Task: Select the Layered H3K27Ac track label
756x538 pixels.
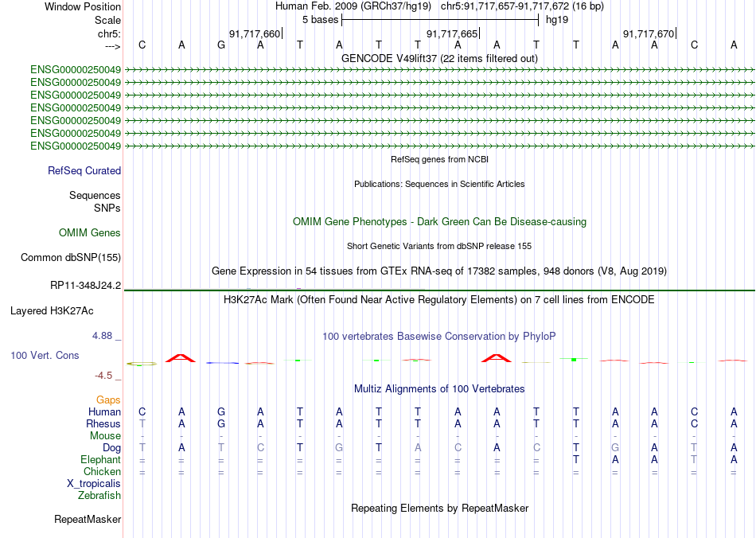Action: coord(52,311)
